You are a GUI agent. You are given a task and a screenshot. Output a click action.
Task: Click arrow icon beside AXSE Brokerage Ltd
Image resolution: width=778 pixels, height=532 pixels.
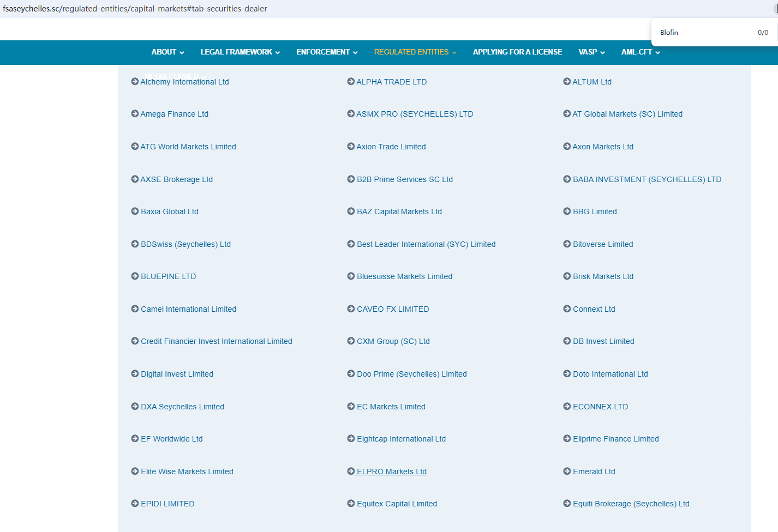tap(135, 179)
